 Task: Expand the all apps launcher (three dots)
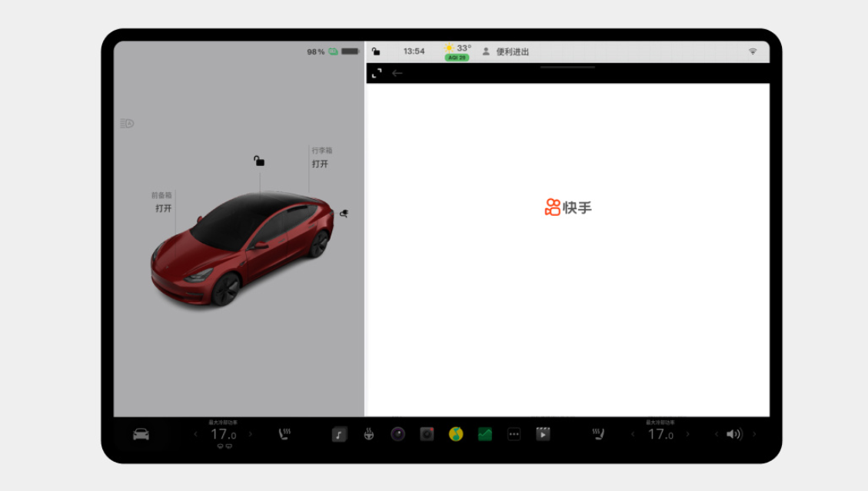point(514,435)
